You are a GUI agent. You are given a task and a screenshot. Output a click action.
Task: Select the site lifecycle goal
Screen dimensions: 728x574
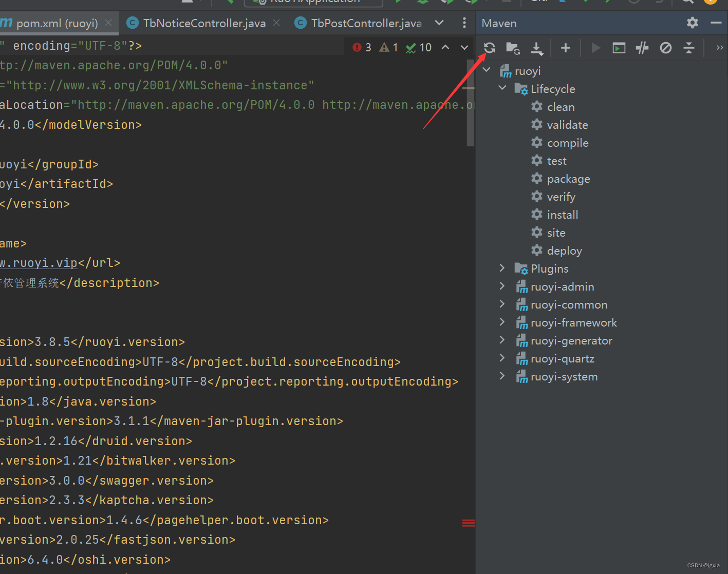point(556,233)
